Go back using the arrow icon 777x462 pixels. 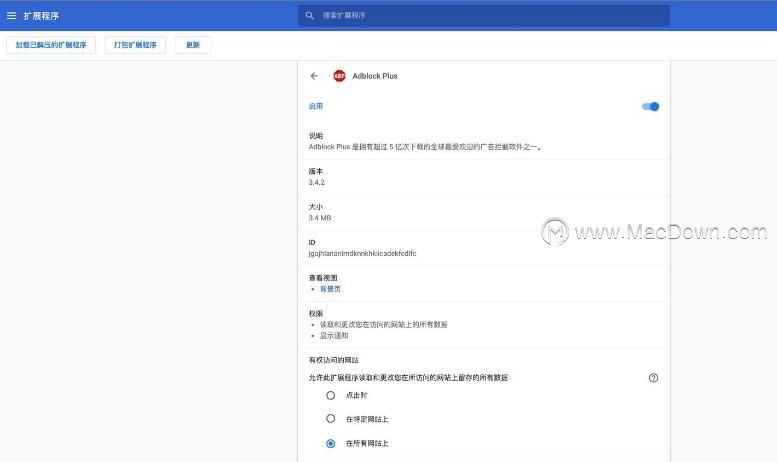pyautogui.click(x=314, y=76)
